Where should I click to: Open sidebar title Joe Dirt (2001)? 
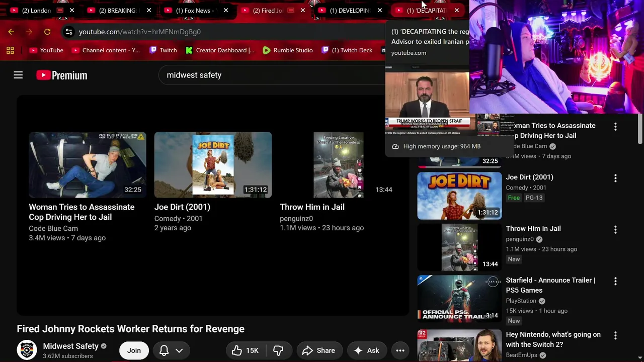tap(529, 177)
